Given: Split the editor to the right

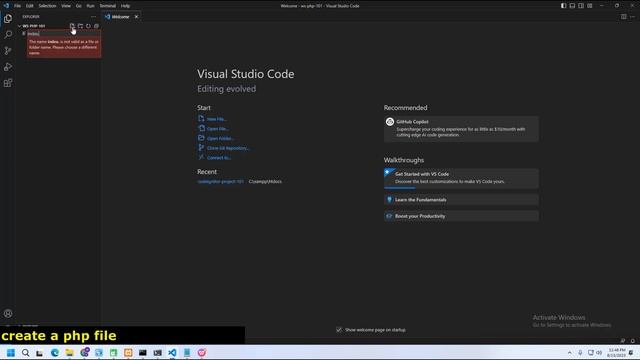Looking at the screenshot, I should [624, 17].
